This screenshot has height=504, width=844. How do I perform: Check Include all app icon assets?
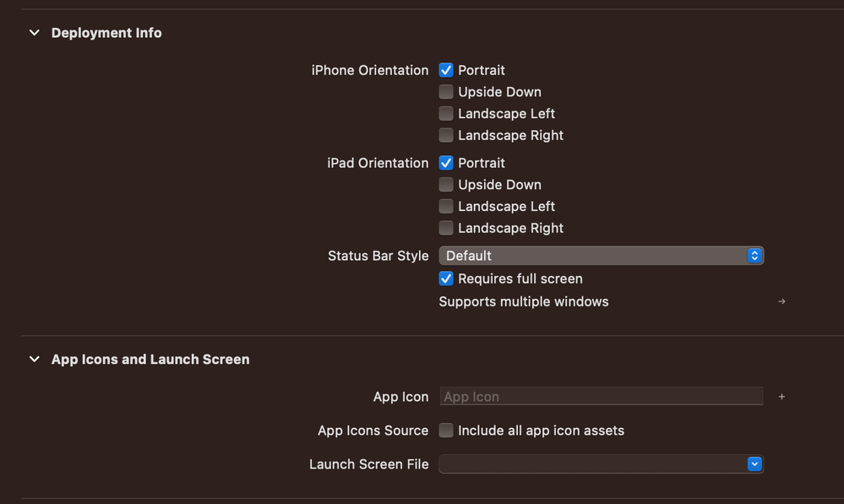pyautogui.click(x=446, y=431)
